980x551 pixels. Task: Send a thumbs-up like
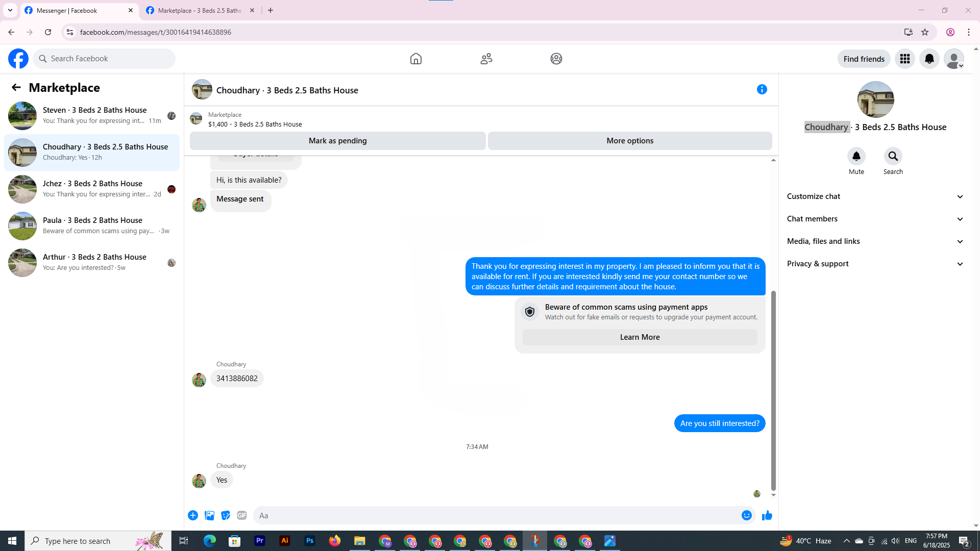pos(767,515)
